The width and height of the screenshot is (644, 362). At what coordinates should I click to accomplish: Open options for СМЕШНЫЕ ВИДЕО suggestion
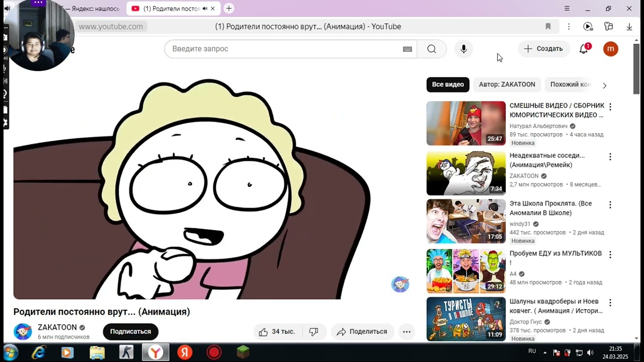click(610, 107)
